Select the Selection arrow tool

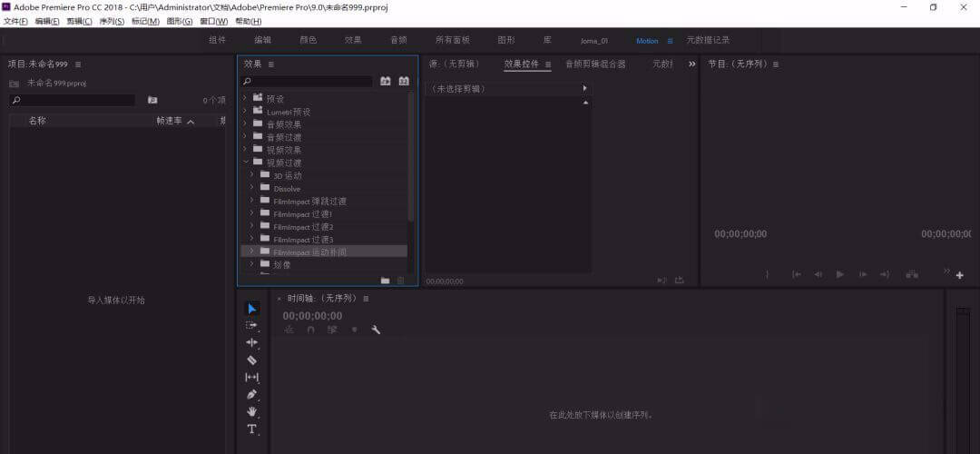coord(252,309)
